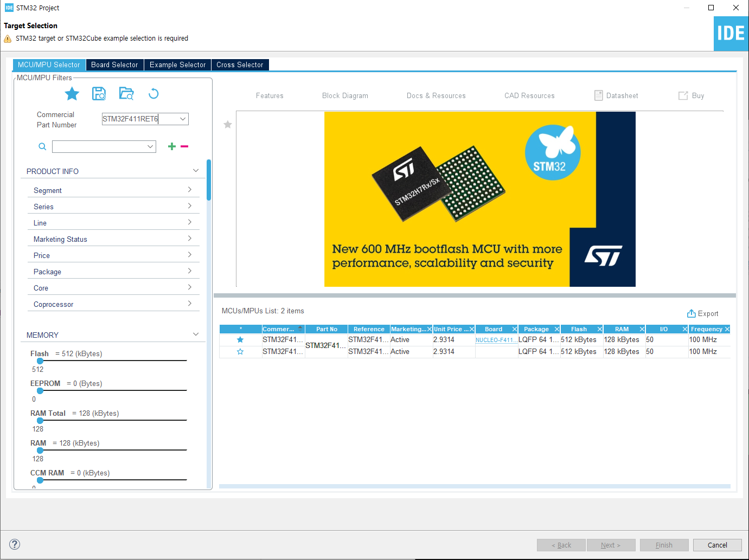Open the help question mark icon
749x560 pixels.
(x=15, y=544)
